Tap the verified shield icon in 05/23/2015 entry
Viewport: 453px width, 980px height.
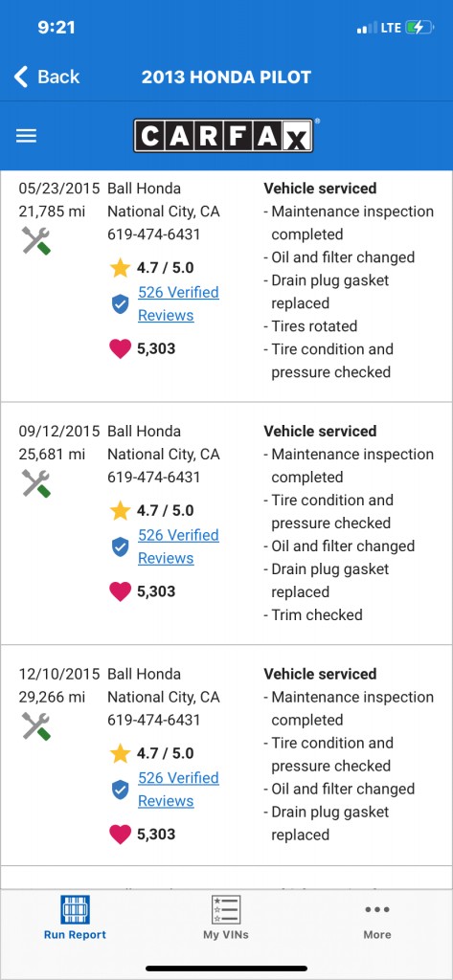[120, 304]
